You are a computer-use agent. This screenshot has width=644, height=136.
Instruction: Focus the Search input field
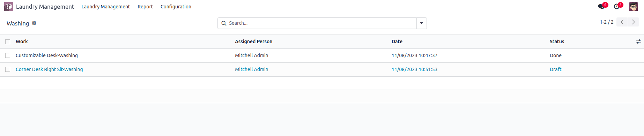(322, 23)
